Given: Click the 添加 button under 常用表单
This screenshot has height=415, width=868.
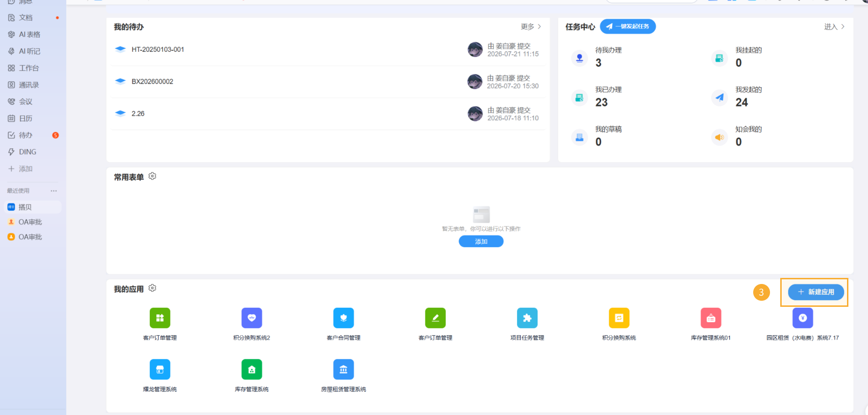Looking at the screenshot, I should pos(481,241).
